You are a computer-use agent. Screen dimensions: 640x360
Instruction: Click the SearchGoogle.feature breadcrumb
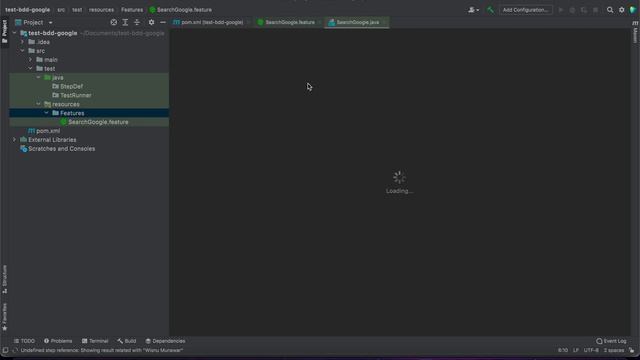[x=180, y=10]
